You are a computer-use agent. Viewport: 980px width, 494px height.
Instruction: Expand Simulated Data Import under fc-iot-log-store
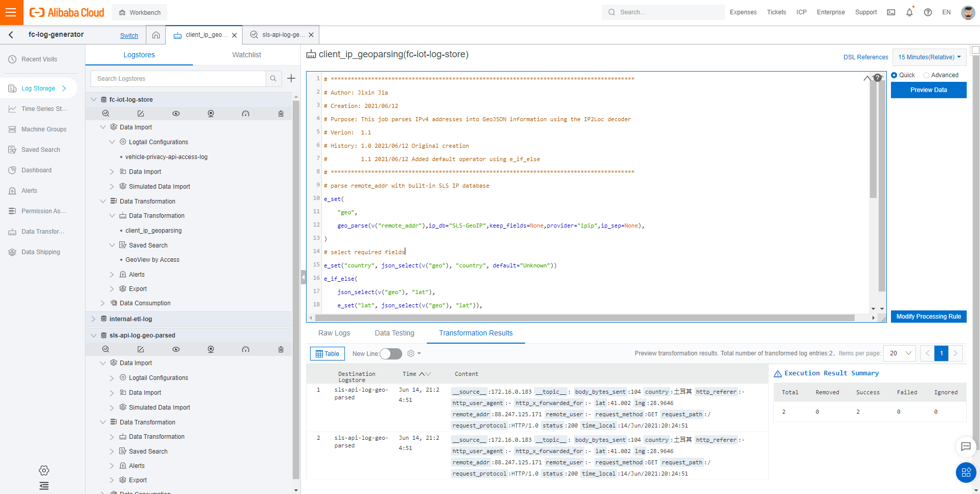[112, 187]
